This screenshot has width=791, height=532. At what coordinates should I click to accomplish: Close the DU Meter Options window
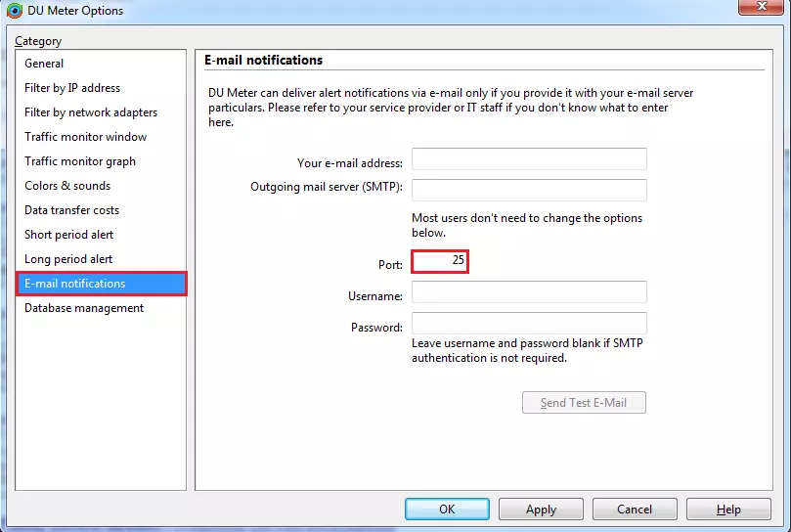click(761, 7)
